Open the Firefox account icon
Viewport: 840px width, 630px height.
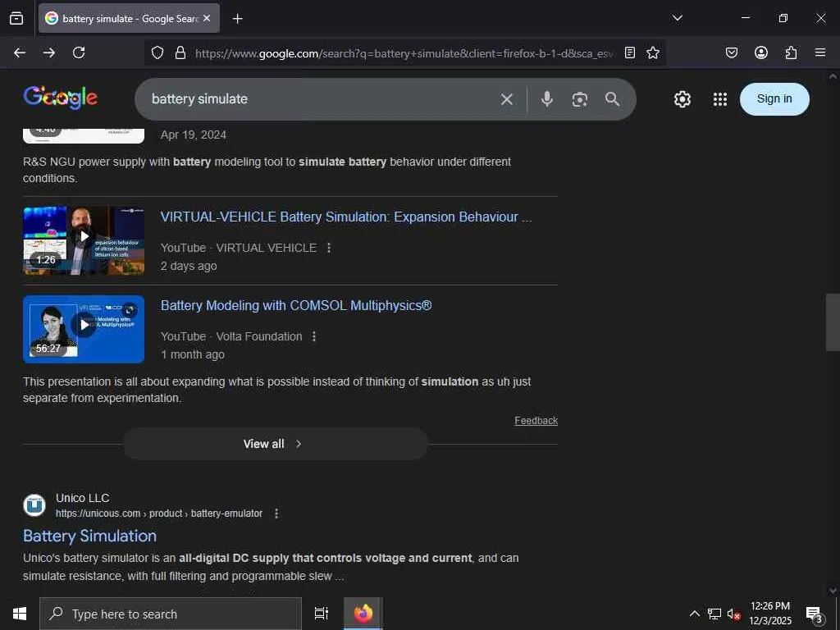pos(760,52)
